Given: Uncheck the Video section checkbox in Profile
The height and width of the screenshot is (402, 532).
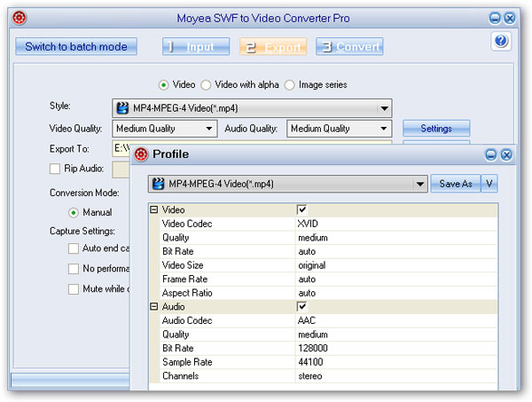Looking at the screenshot, I should pos(301,209).
